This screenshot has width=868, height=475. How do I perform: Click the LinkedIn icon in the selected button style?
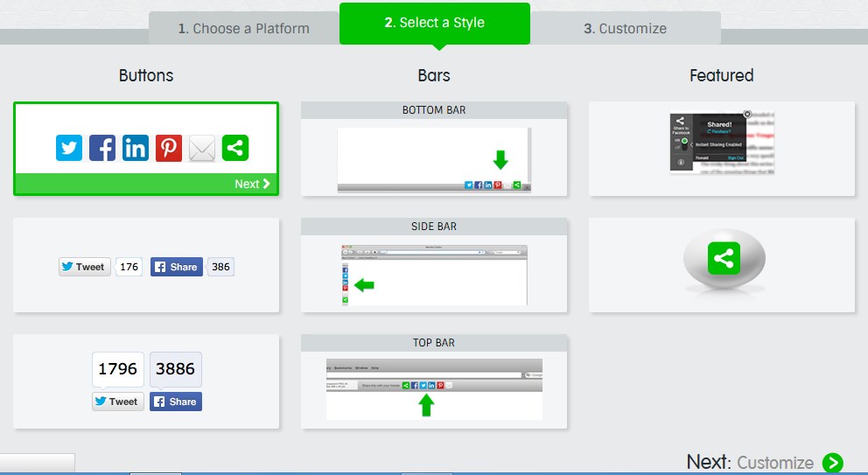136,148
